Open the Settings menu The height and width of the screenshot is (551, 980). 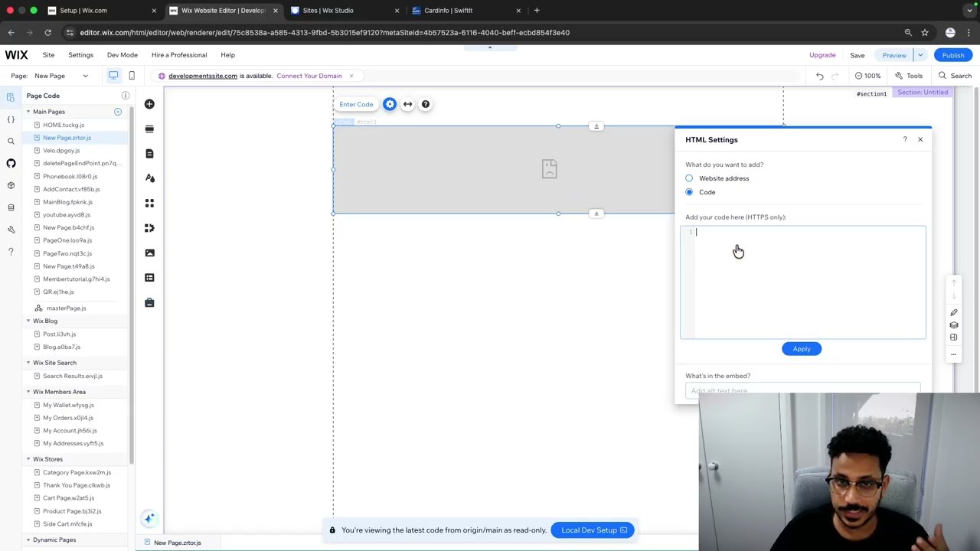pos(80,55)
